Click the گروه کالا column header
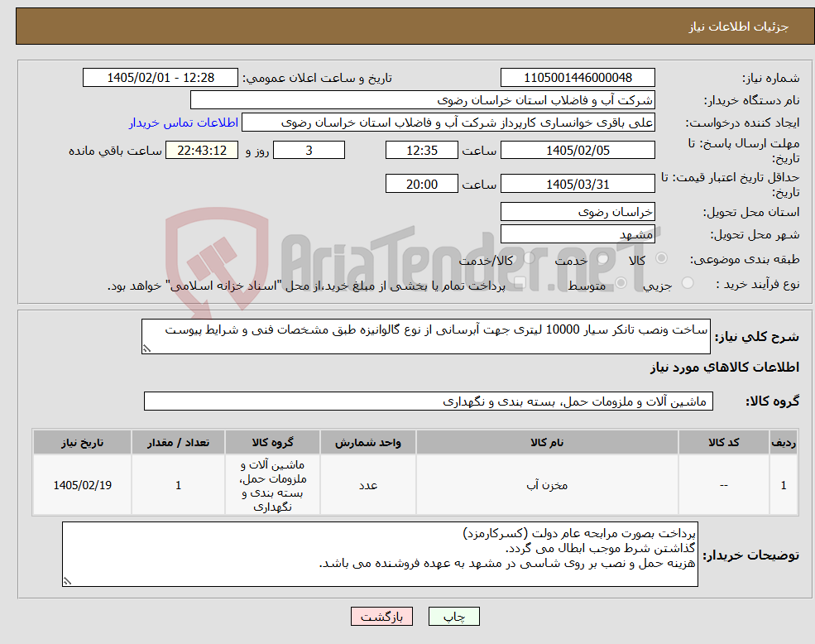 (272, 442)
